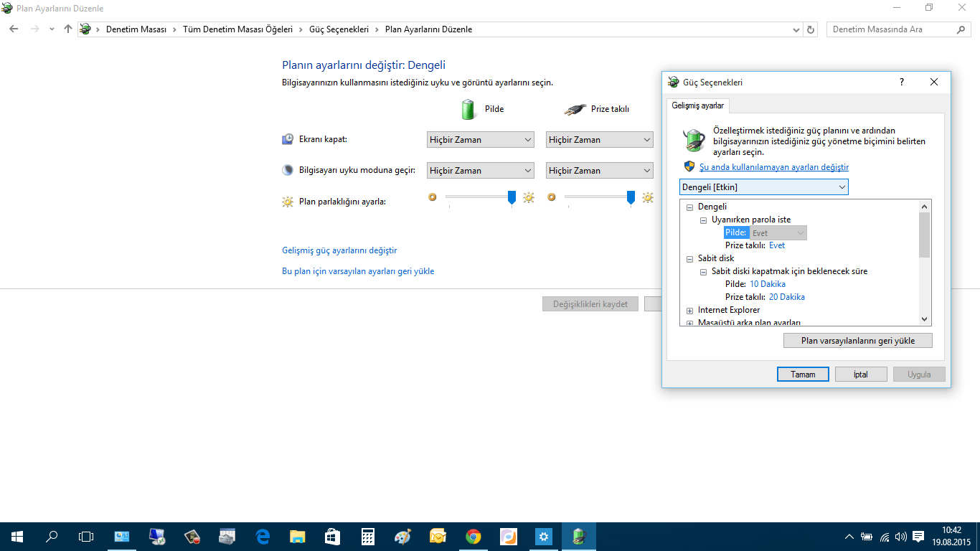Click the Pilde brightness slider thumb
980x551 pixels.
click(x=512, y=197)
